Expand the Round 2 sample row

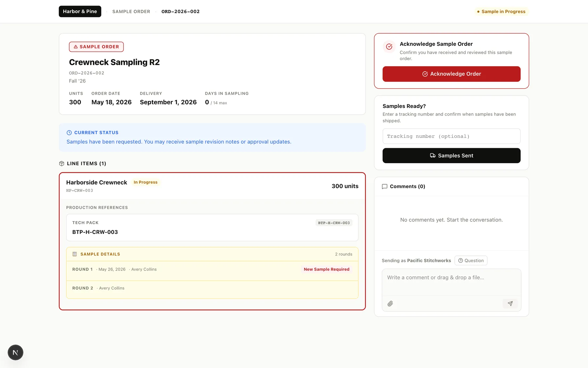212,289
